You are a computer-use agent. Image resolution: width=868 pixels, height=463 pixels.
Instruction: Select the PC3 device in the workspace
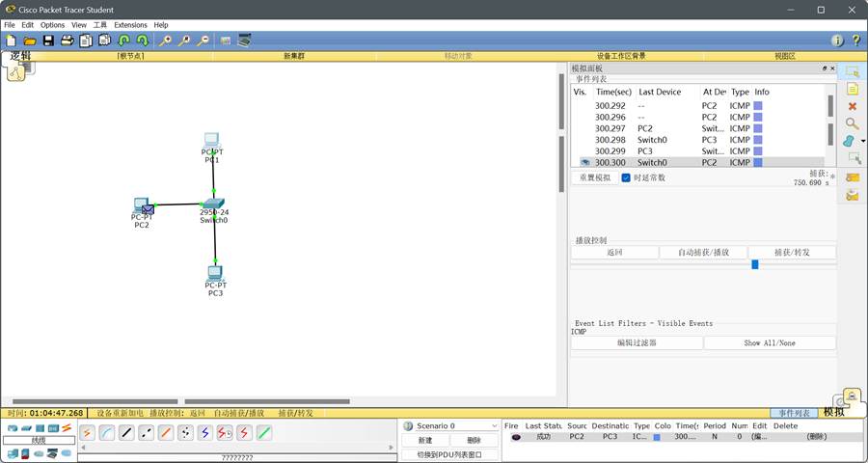click(215, 273)
